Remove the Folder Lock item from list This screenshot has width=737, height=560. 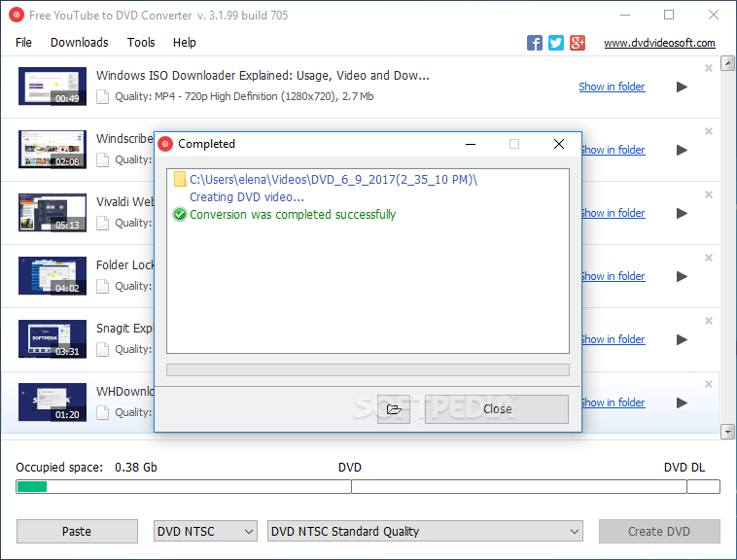pyautogui.click(x=709, y=258)
